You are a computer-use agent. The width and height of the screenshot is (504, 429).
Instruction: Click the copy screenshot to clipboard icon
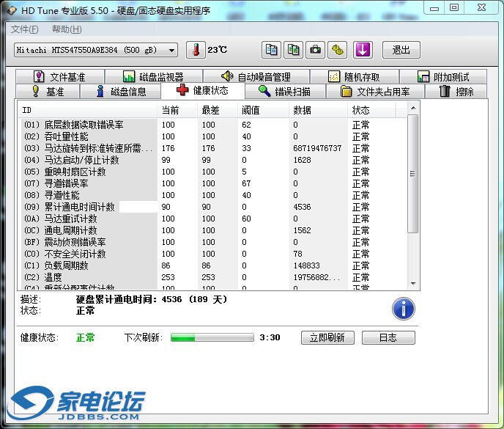pos(293,50)
